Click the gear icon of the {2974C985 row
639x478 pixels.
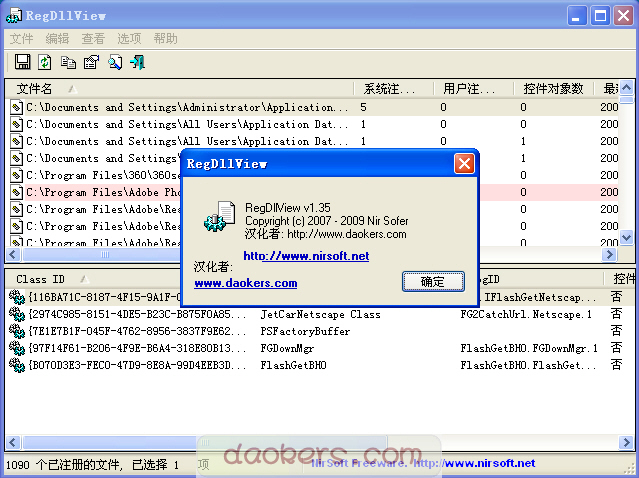coord(17,314)
